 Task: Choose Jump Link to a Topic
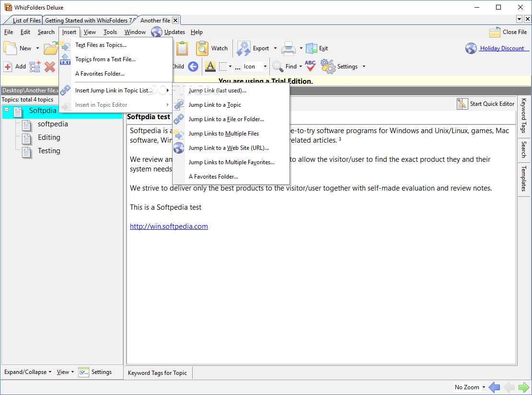(x=231, y=105)
